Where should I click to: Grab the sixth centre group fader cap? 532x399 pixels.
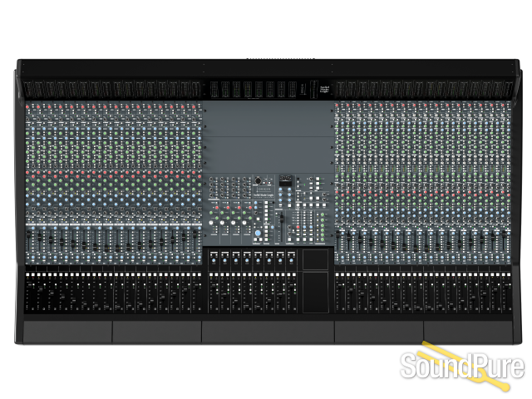point(269,300)
